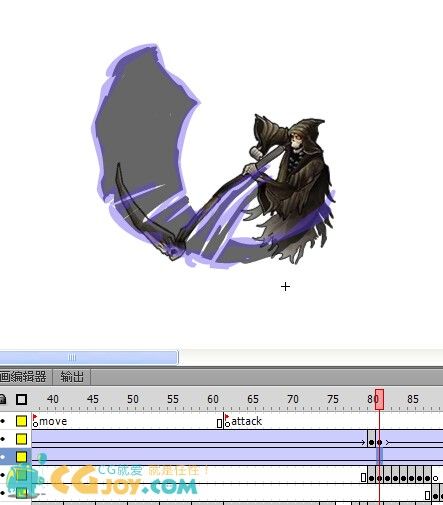
Task: Jump to frame 85 on the timeline ruler
Action: click(x=413, y=399)
